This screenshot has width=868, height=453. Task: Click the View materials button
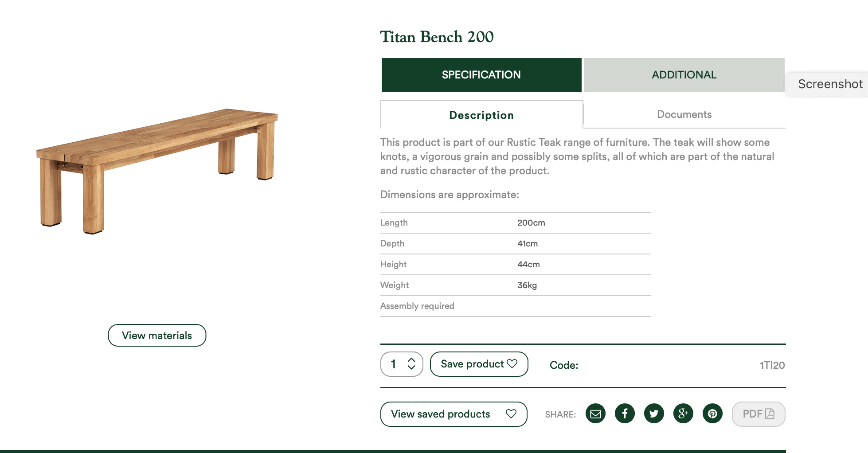tap(157, 336)
